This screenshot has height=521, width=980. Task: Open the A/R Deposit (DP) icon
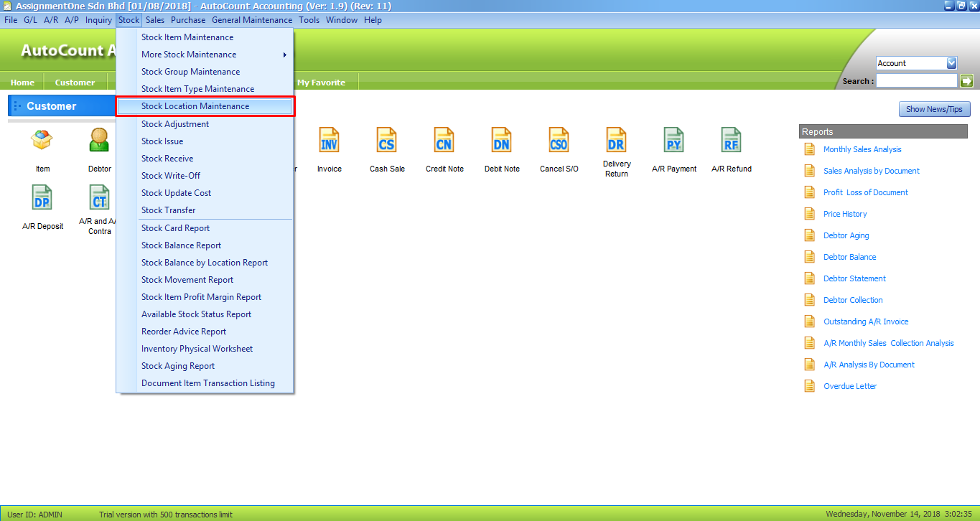42,197
